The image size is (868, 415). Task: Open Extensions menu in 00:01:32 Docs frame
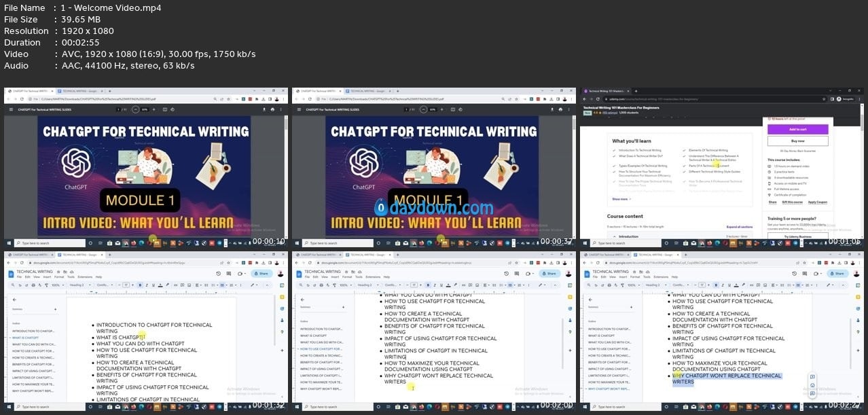[x=85, y=277]
